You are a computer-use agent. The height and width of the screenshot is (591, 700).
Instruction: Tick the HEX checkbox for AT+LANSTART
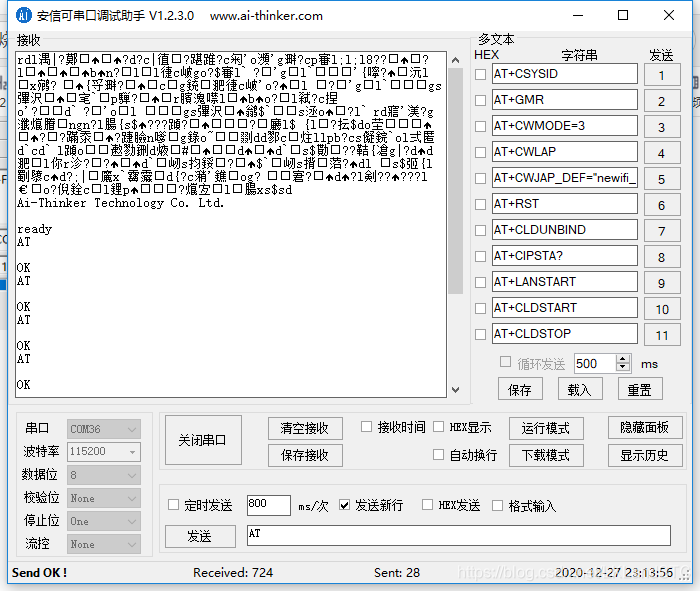point(480,282)
